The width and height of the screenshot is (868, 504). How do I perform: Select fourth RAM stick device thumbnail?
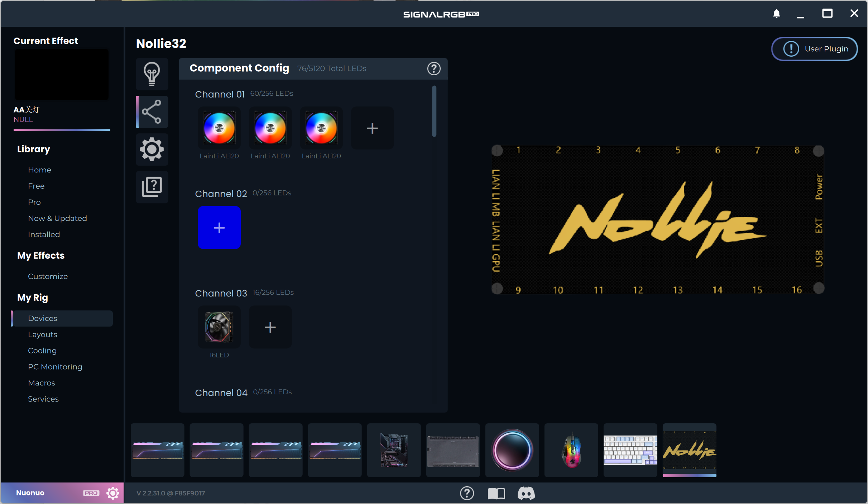pyautogui.click(x=335, y=450)
